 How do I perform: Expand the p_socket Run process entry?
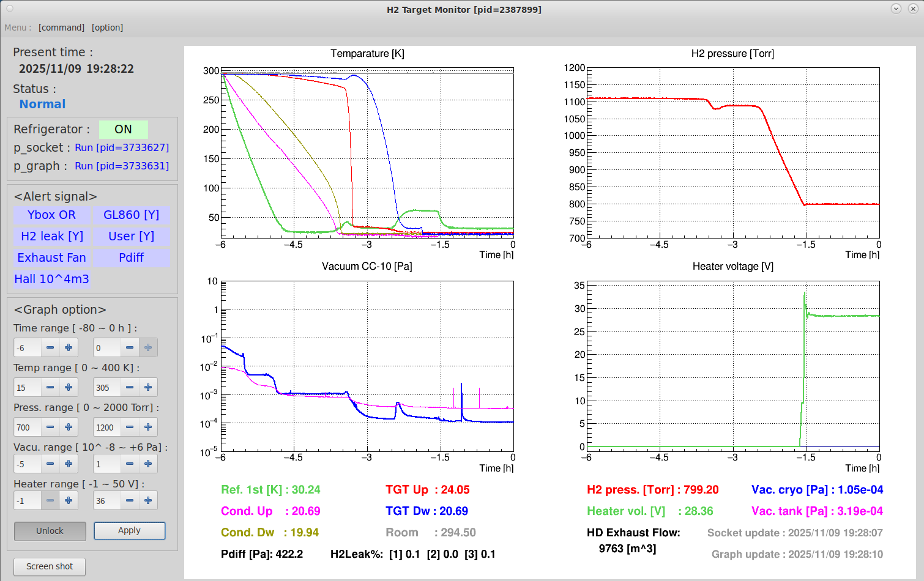coord(122,147)
